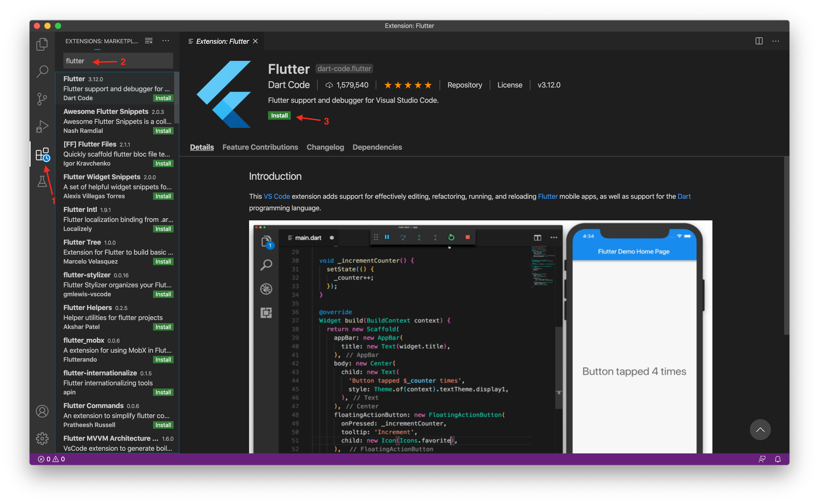Open the Dart link in introduction
This screenshot has height=504, width=819.
pyautogui.click(x=684, y=196)
